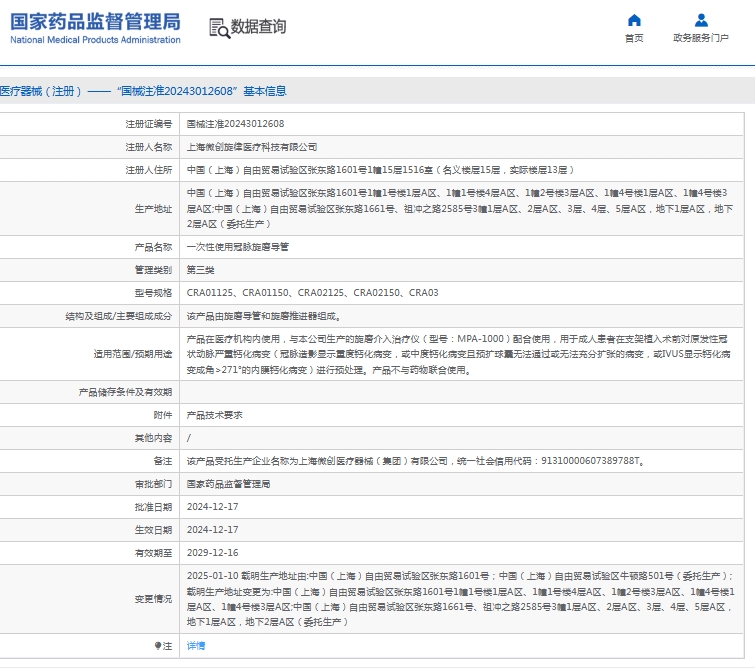
Task: Select registration number 国械注准20243012608 value
Action: (235, 124)
